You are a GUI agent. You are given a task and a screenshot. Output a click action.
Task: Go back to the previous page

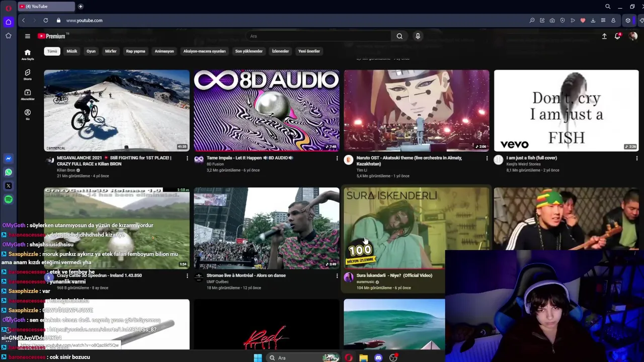pos(23,21)
